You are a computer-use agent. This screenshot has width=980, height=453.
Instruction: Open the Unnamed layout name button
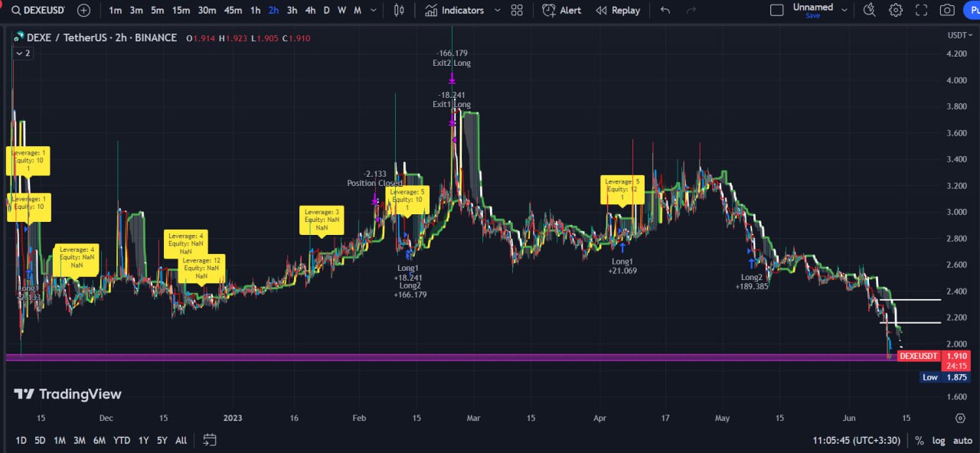812,10
